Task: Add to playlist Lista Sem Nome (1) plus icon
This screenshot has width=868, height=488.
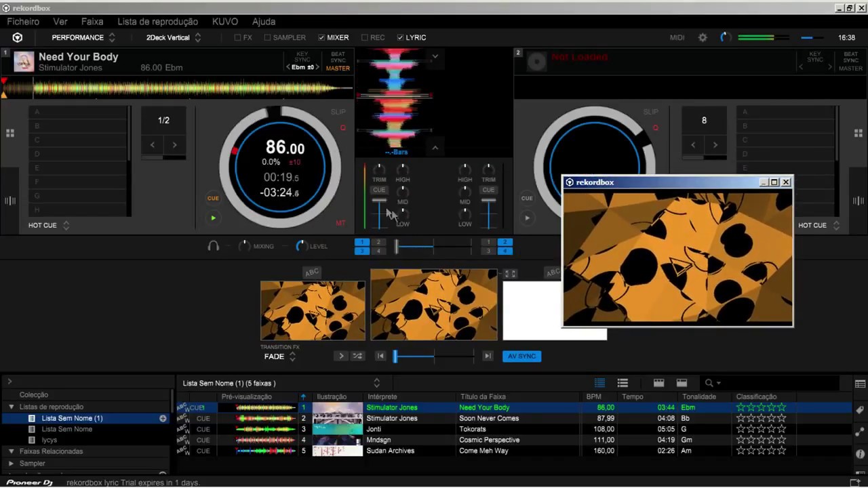Action: [x=163, y=418]
